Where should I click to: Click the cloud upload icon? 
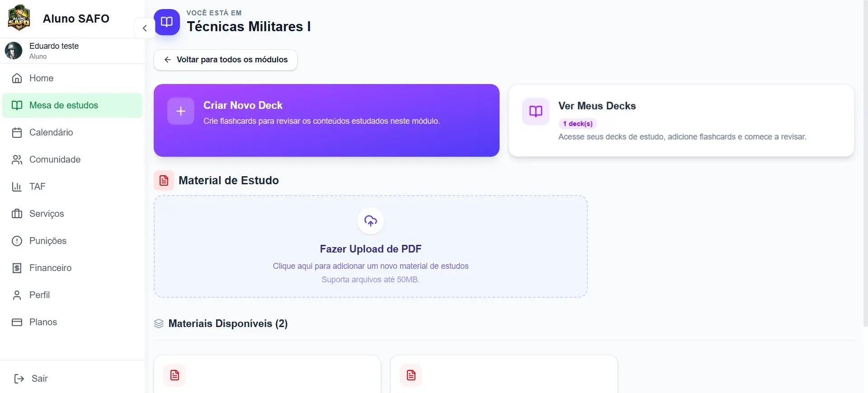click(x=371, y=221)
